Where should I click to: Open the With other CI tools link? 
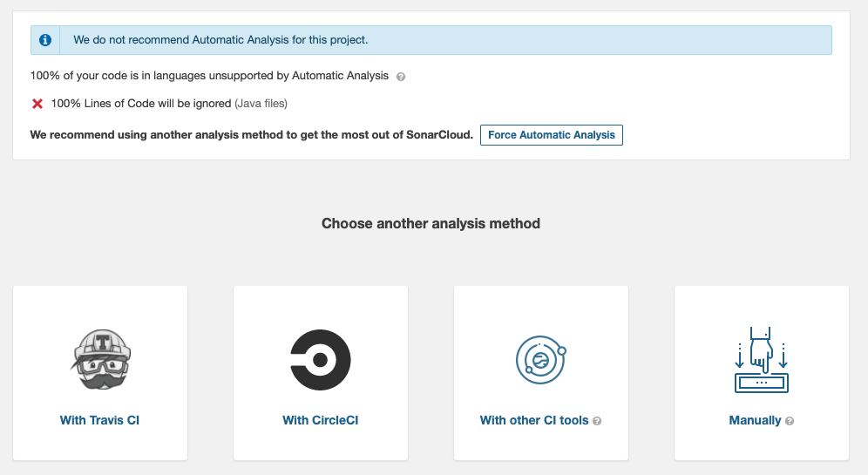pyautogui.click(x=534, y=420)
